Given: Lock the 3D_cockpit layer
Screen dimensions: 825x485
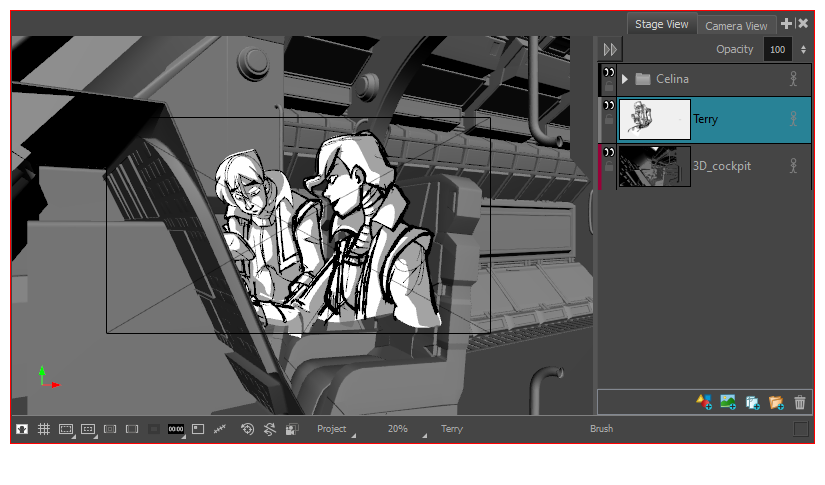Looking at the screenshot, I should (x=609, y=166).
